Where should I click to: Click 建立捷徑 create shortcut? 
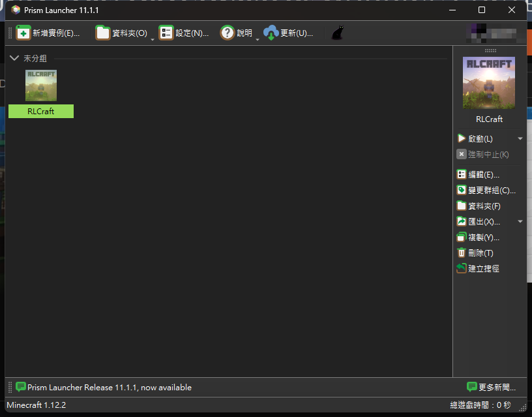click(478, 268)
